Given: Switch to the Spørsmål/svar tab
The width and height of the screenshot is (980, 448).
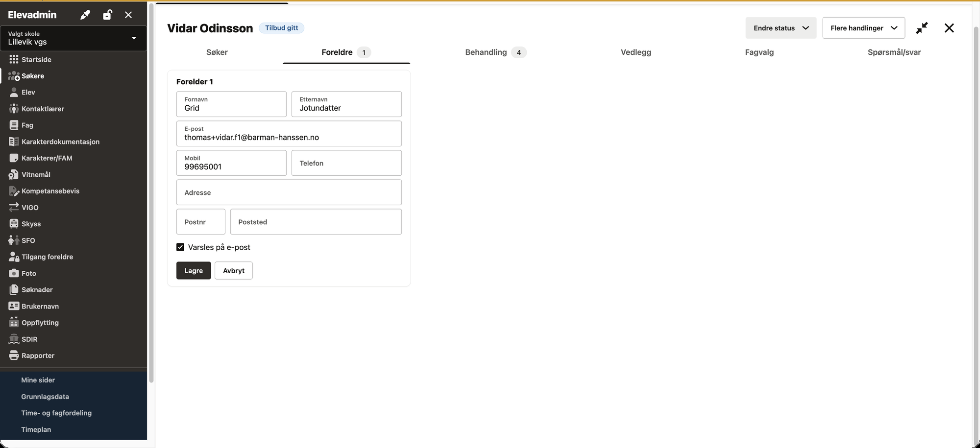Looking at the screenshot, I should 894,52.
